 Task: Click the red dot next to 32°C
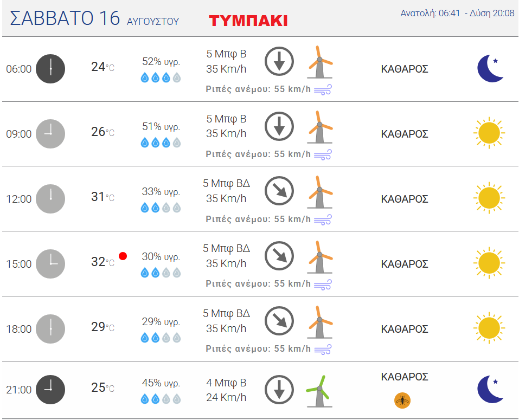click(x=123, y=256)
